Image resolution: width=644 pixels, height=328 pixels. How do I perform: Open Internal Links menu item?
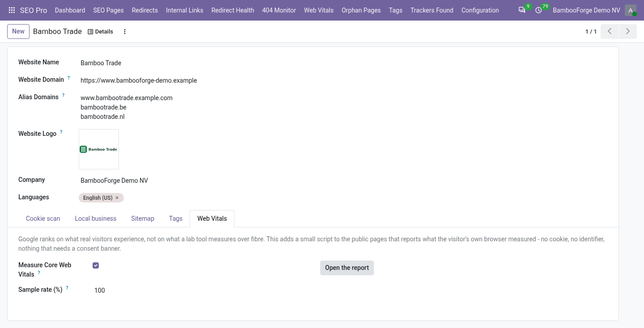184,10
